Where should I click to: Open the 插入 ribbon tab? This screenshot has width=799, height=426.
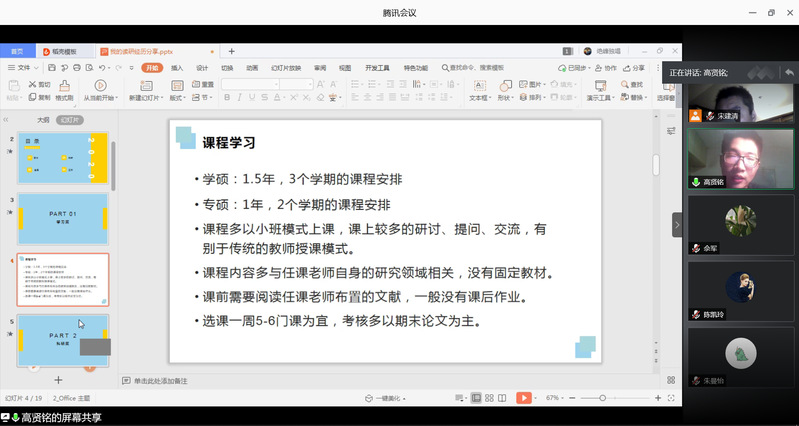176,67
